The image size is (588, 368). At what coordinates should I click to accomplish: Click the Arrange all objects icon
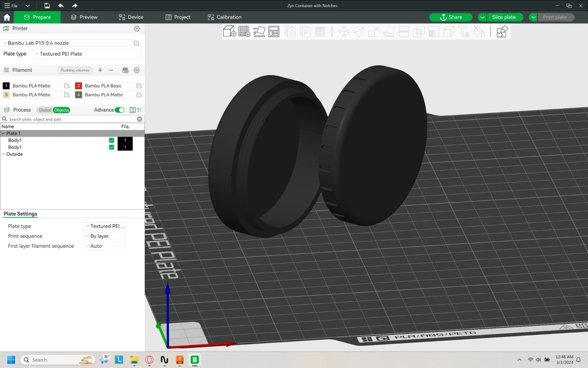[x=273, y=32]
